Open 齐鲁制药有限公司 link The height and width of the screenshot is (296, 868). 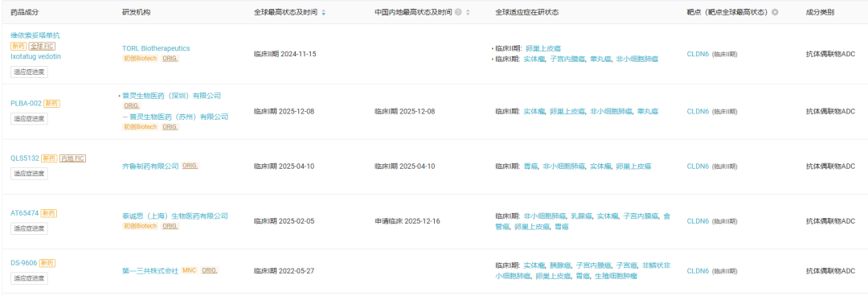[150, 166]
